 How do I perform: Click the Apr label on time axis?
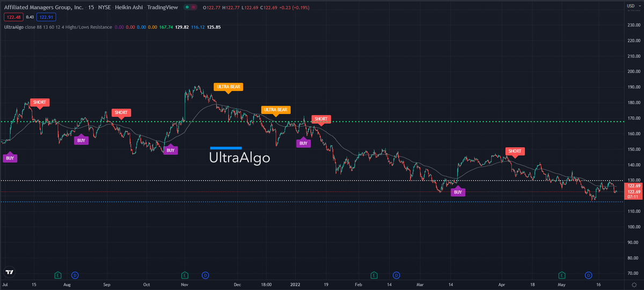point(501,285)
